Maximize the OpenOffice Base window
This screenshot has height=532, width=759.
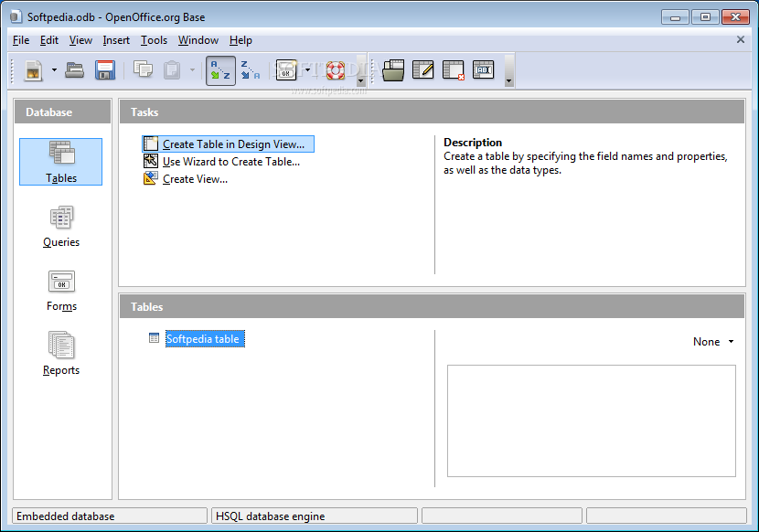(x=705, y=17)
